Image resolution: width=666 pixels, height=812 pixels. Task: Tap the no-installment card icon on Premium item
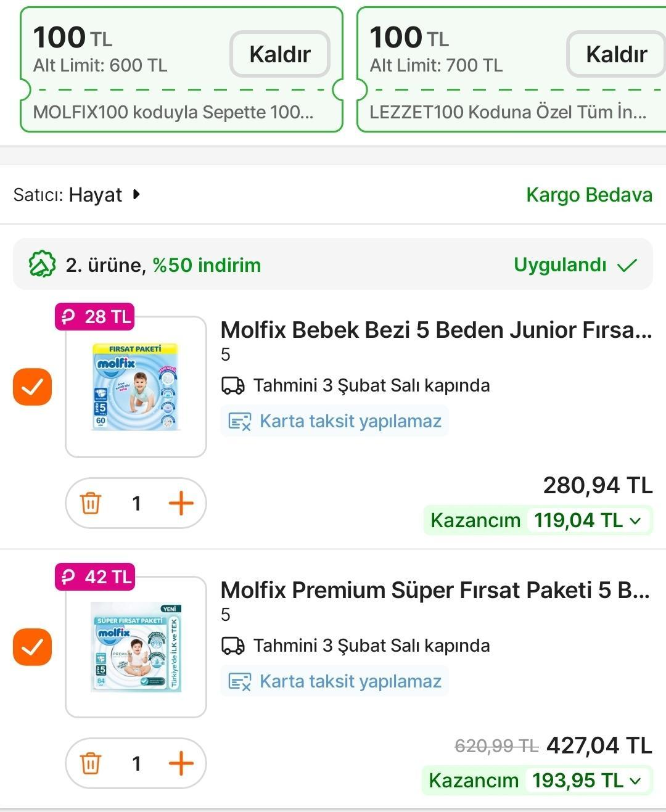point(240,681)
